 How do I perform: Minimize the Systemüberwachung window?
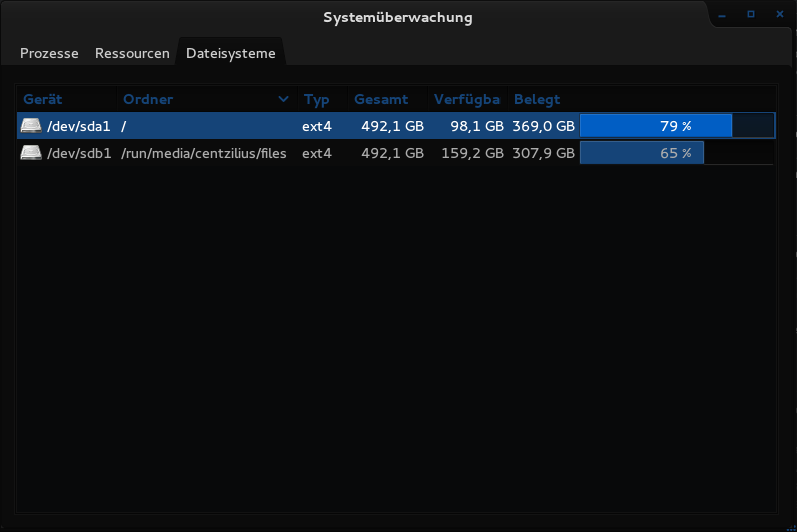click(x=723, y=15)
